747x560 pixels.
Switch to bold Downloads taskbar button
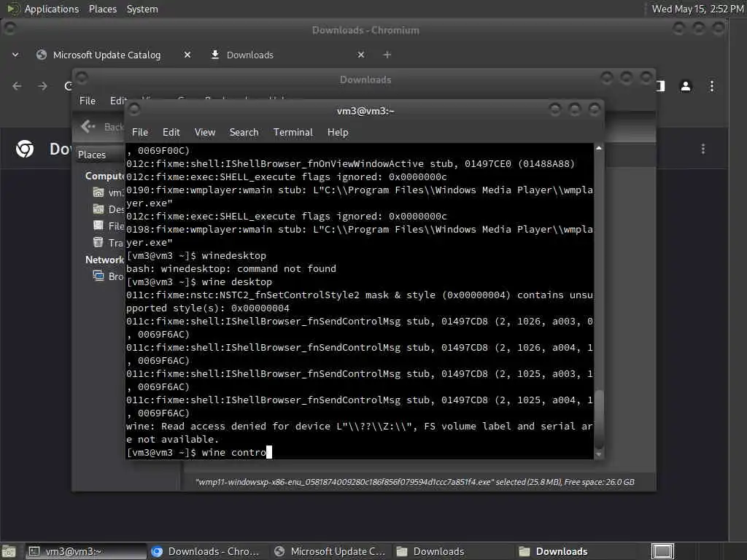click(576, 551)
